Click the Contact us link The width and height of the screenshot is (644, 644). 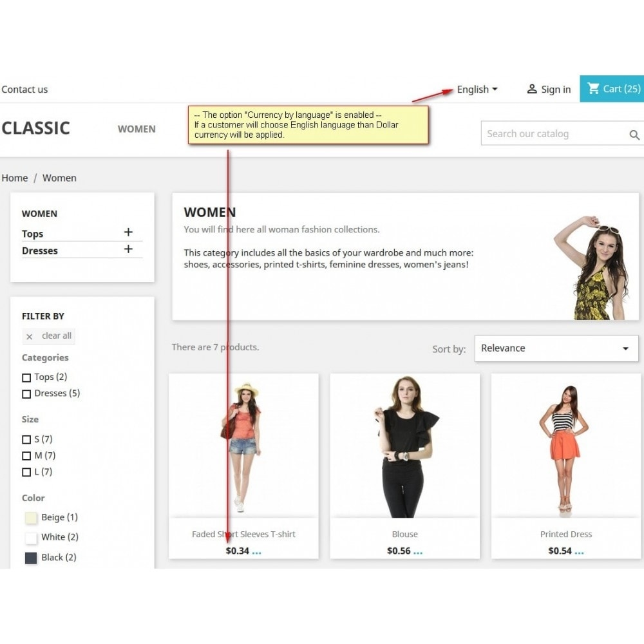point(24,89)
